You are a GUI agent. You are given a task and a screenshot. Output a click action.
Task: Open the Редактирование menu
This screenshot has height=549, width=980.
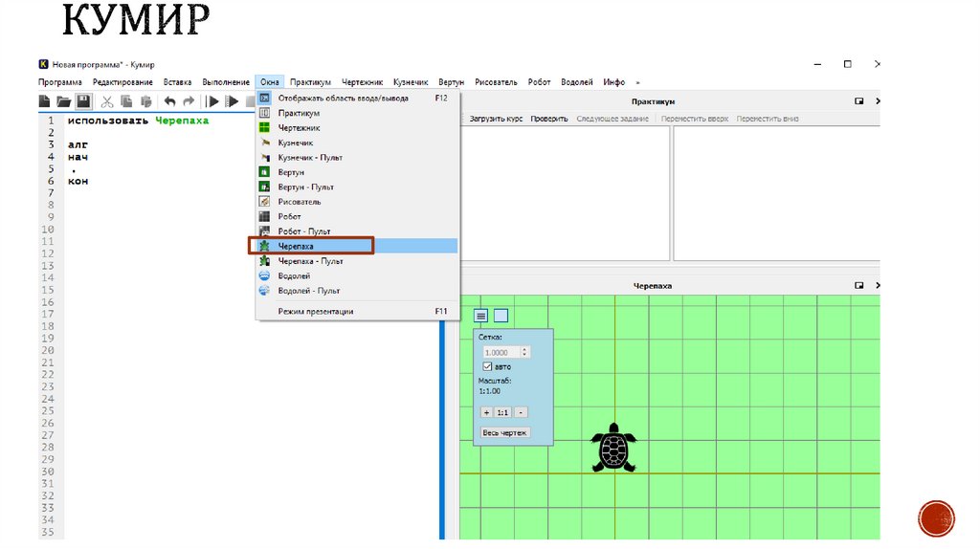122,82
